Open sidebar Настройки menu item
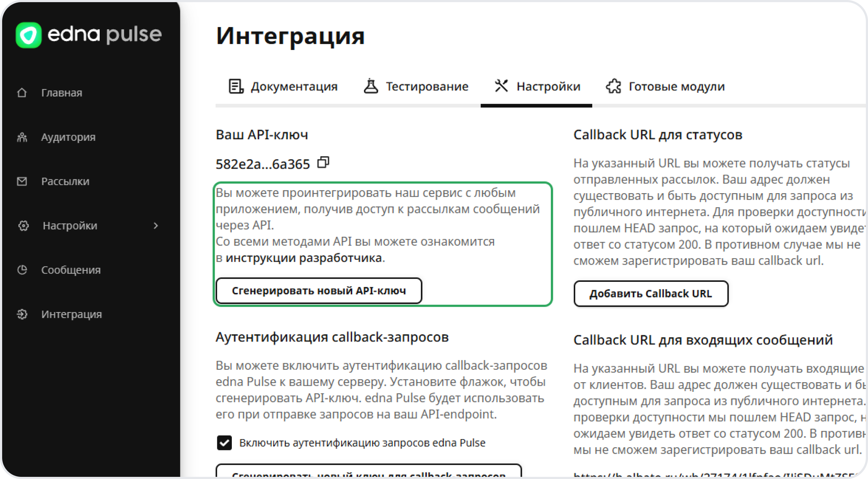Screen dimensions: 868x479 click(70, 225)
